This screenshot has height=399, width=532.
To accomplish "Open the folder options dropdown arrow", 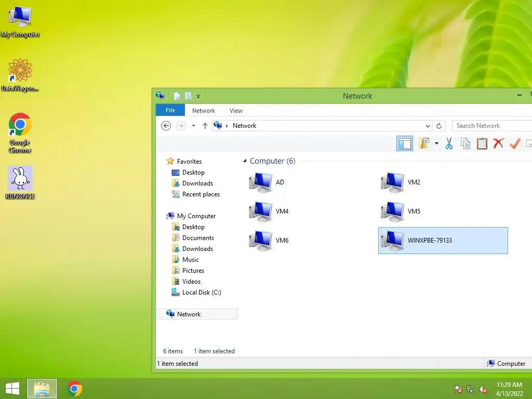I will coord(436,143).
